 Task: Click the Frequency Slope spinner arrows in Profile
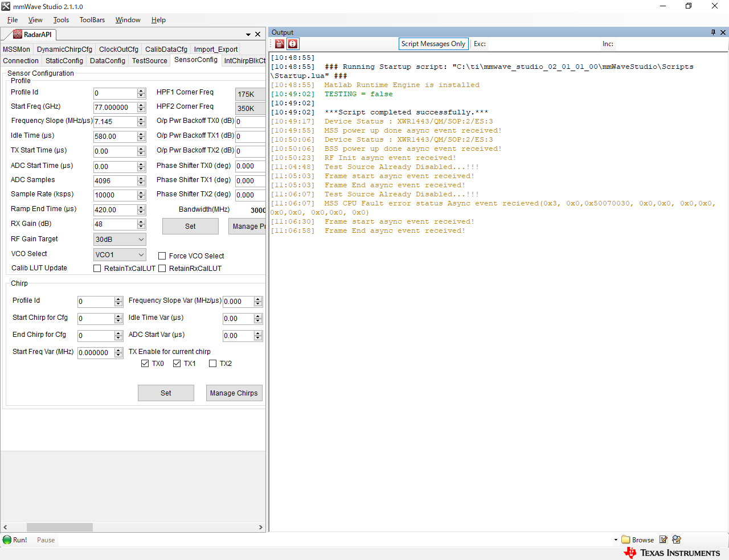click(x=141, y=122)
